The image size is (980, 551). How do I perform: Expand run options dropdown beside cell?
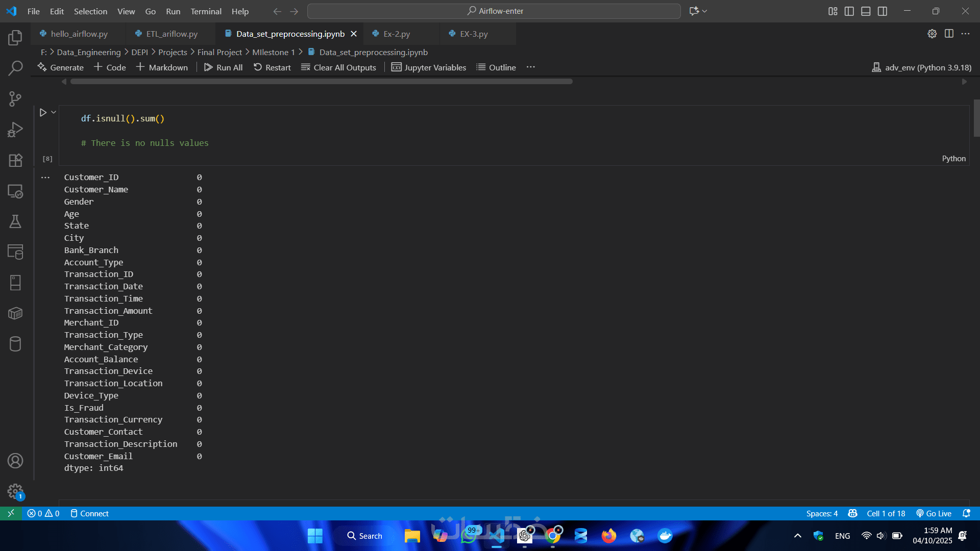coord(54,112)
